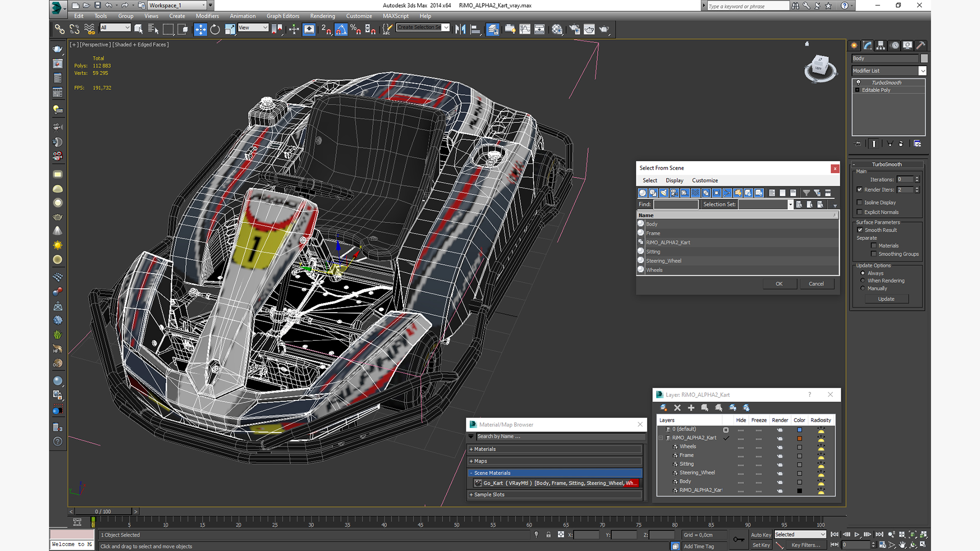980x551 pixels.
Task: Click Add Selected Objects plus icon in Layer dialog
Action: (691, 408)
